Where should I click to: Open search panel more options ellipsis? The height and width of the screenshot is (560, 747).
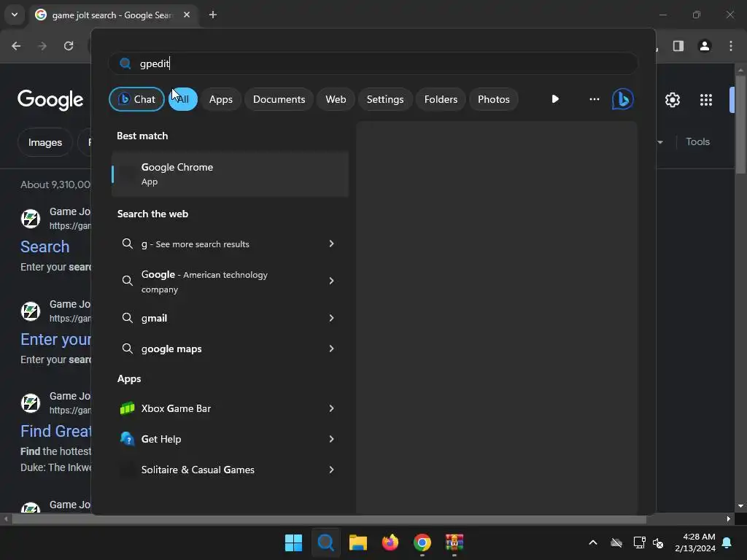(594, 99)
